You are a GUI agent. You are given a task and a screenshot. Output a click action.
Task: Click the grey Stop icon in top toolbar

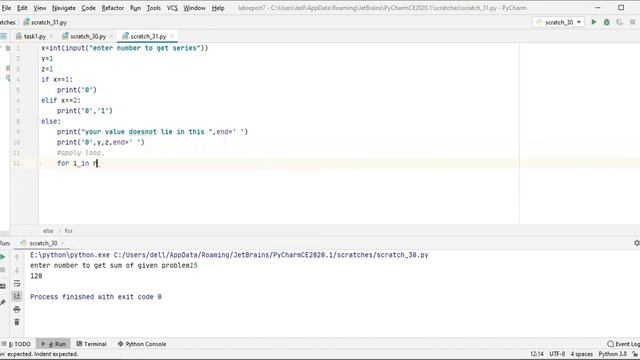[x=632, y=22]
